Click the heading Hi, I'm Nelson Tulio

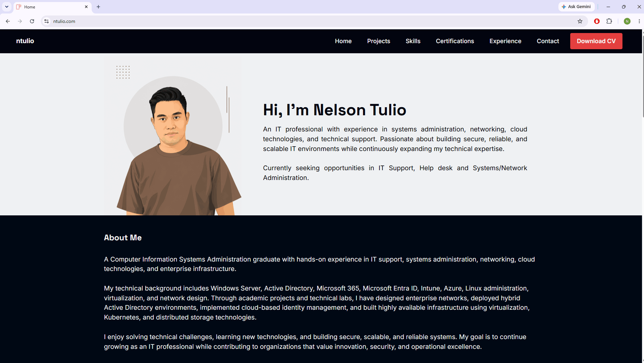(x=334, y=110)
